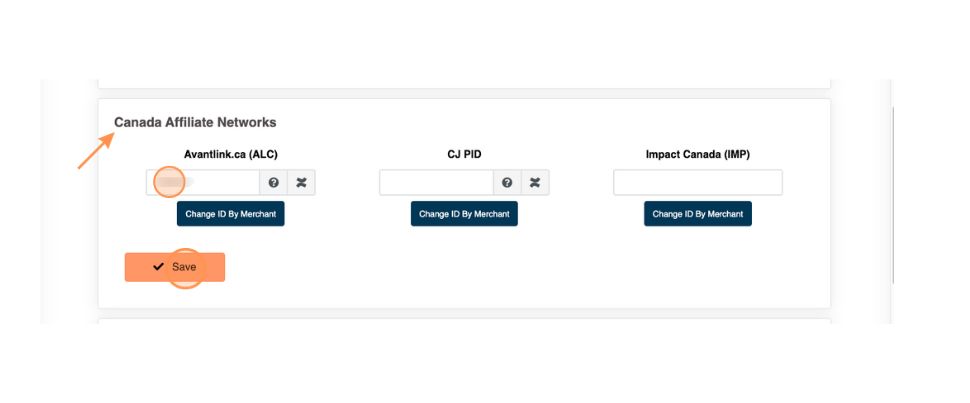The height and width of the screenshot is (403, 970).
Task: Click the partial panel below the Save button
Action: click(x=464, y=321)
